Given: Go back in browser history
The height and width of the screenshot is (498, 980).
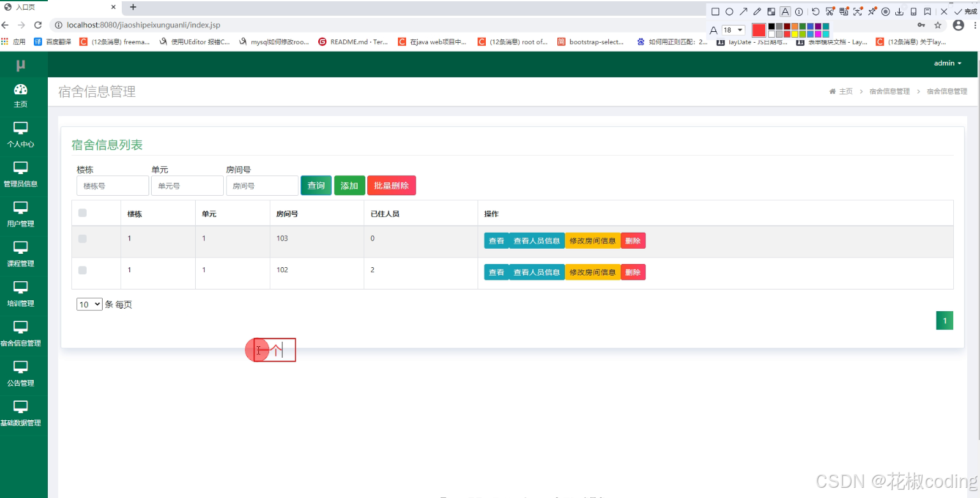Looking at the screenshot, I should coord(6,25).
